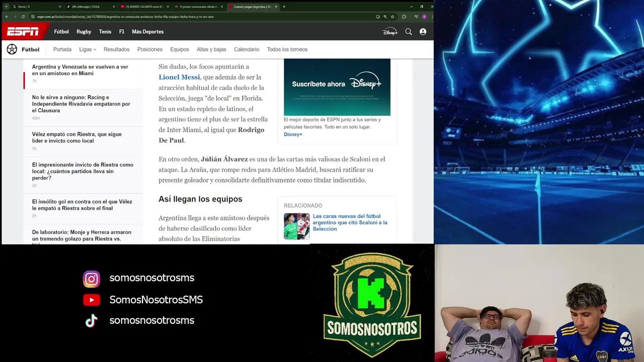The height and width of the screenshot is (362, 644).
Task: Click the Somos Nosotros shield logo
Action: point(372,304)
